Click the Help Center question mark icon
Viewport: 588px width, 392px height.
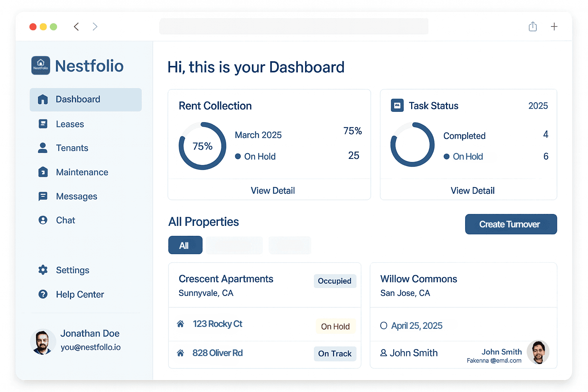point(43,294)
